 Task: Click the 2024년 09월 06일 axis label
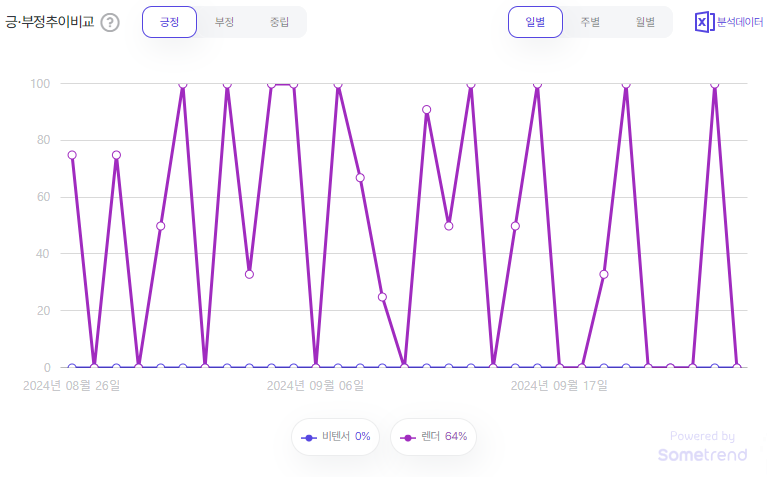[x=316, y=386]
